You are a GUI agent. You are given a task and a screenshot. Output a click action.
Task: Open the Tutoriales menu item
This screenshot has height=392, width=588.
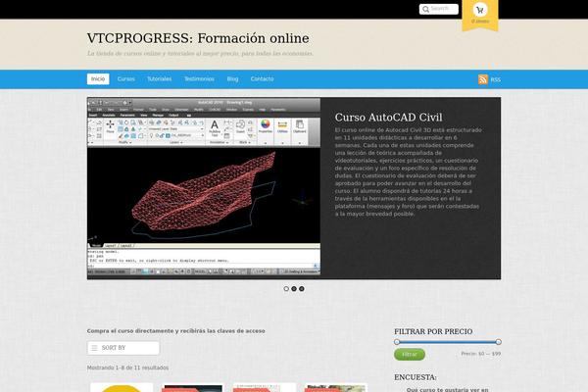[x=160, y=78]
